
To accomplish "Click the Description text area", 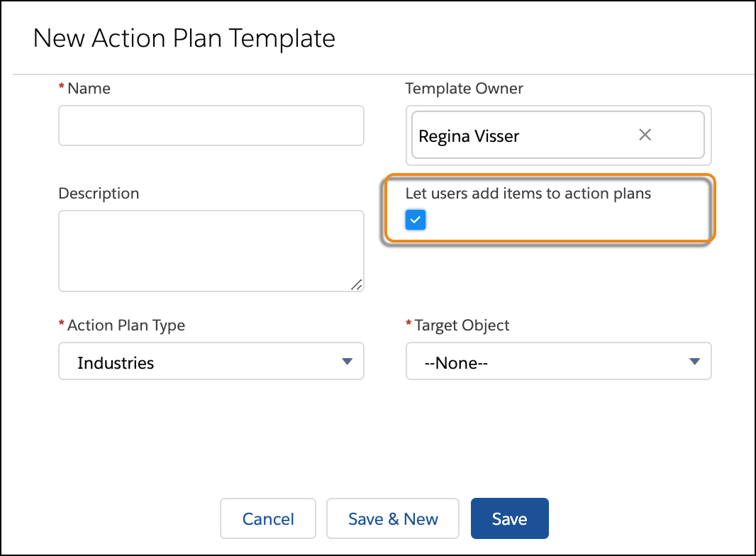I will click(211, 251).
